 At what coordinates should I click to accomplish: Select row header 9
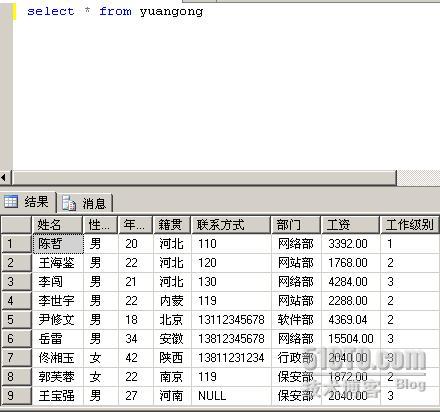click(16, 396)
